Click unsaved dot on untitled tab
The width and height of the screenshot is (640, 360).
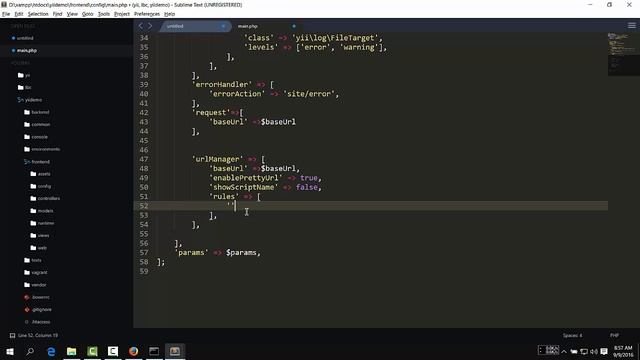pos(223,26)
